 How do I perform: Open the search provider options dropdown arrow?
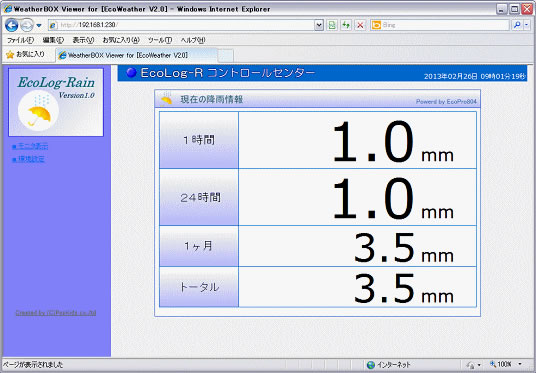(527, 25)
